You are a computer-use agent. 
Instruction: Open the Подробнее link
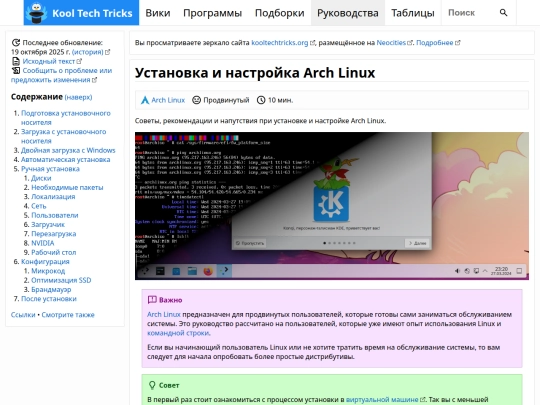coord(435,43)
